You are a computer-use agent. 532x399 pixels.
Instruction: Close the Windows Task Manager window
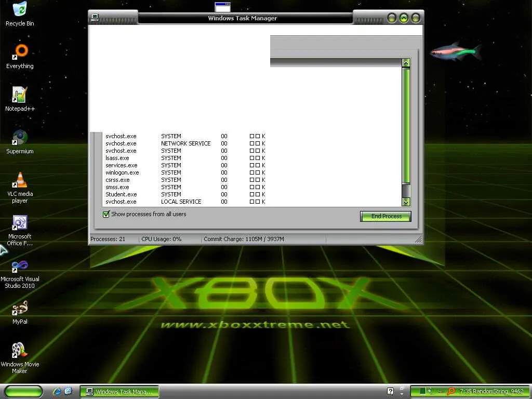tap(416, 18)
